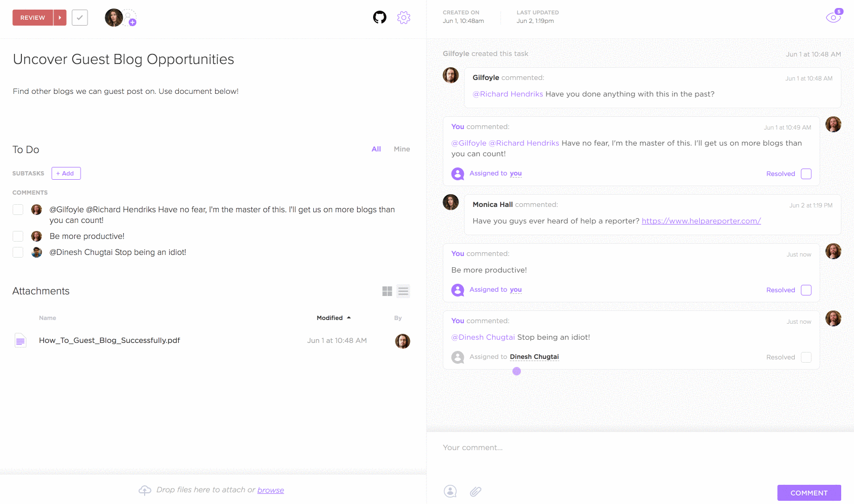Tick Resolved on Dinesh Chugtai comment
Viewport: 854px width, 504px height.
pyautogui.click(x=806, y=357)
